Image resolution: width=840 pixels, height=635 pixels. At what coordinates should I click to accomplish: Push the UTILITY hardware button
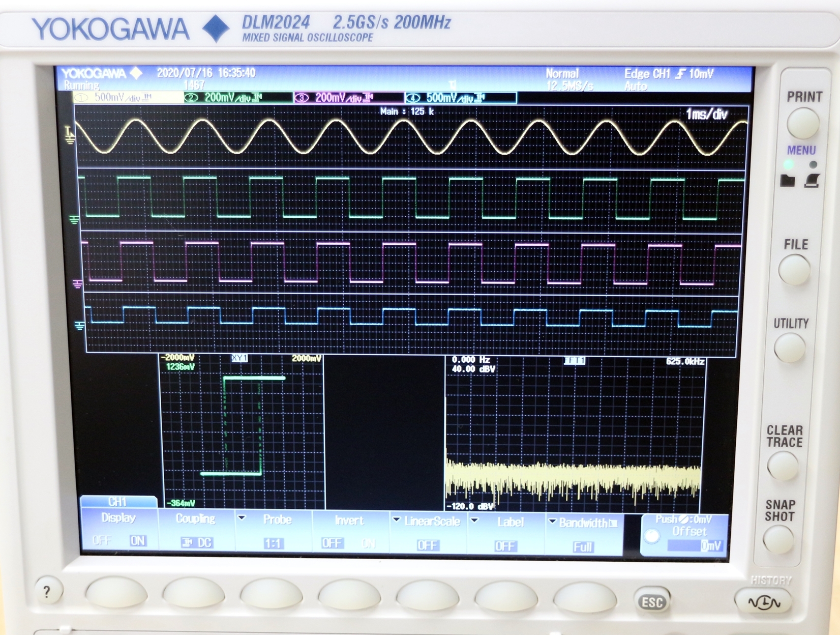click(x=790, y=349)
